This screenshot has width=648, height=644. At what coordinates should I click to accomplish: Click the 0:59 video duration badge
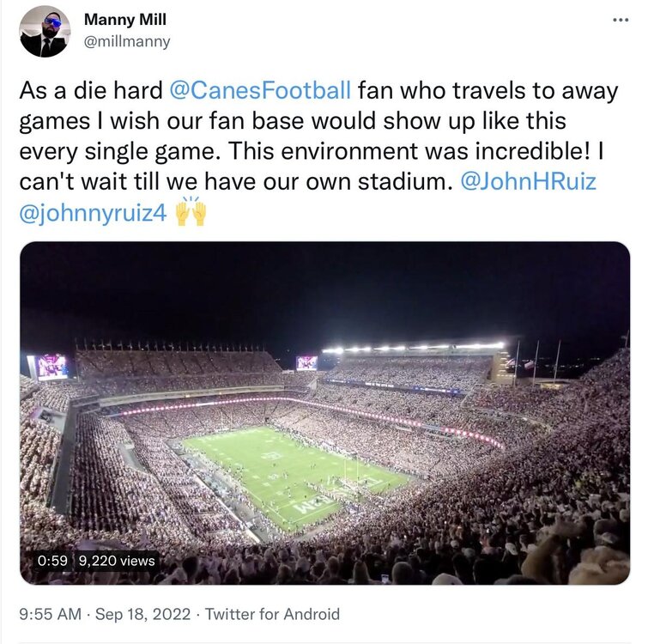click(52, 561)
